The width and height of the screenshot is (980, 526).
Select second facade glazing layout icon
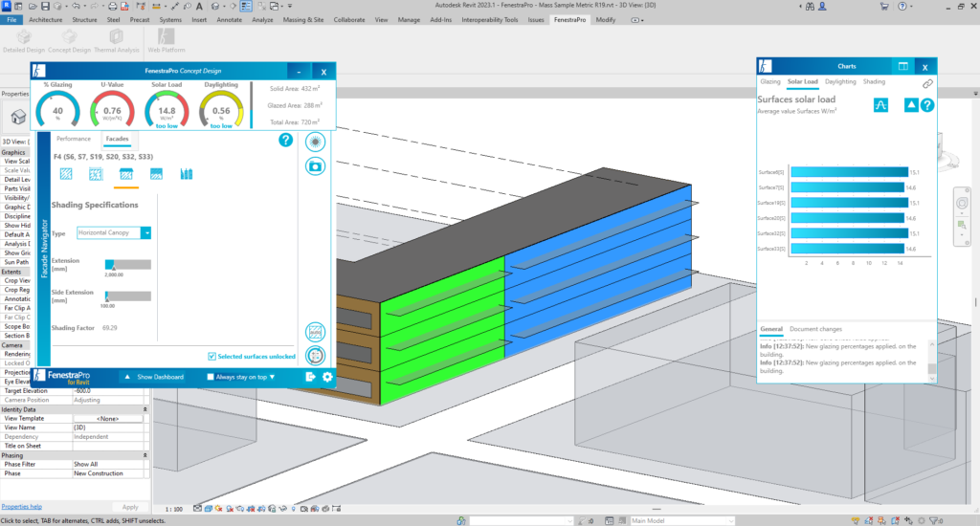(96, 174)
